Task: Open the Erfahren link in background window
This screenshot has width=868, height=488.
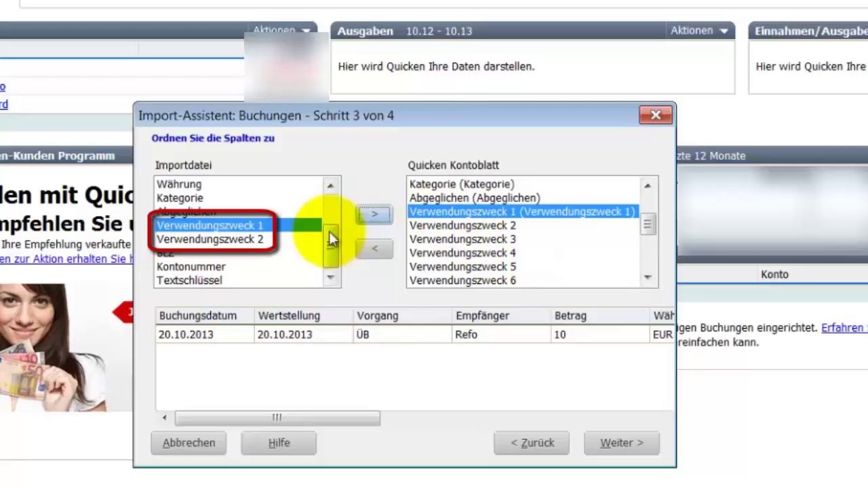Action: pyautogui.click(x=844, y=327)
